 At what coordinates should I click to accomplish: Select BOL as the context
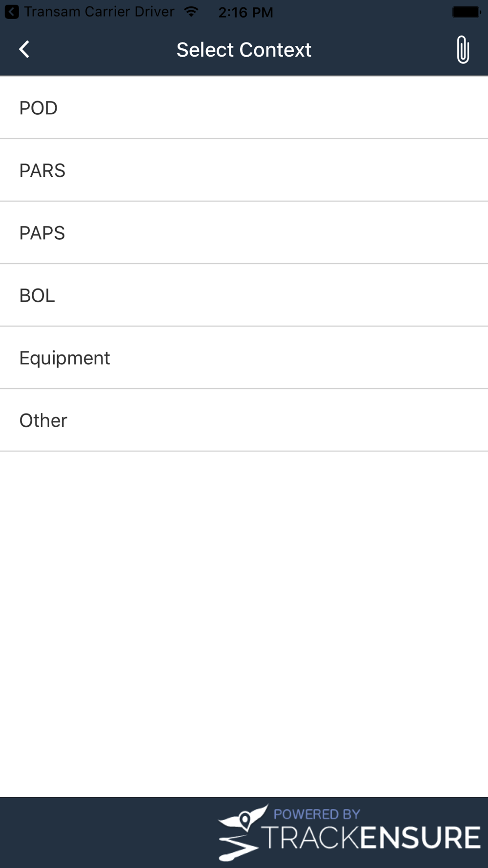point(244,295)
